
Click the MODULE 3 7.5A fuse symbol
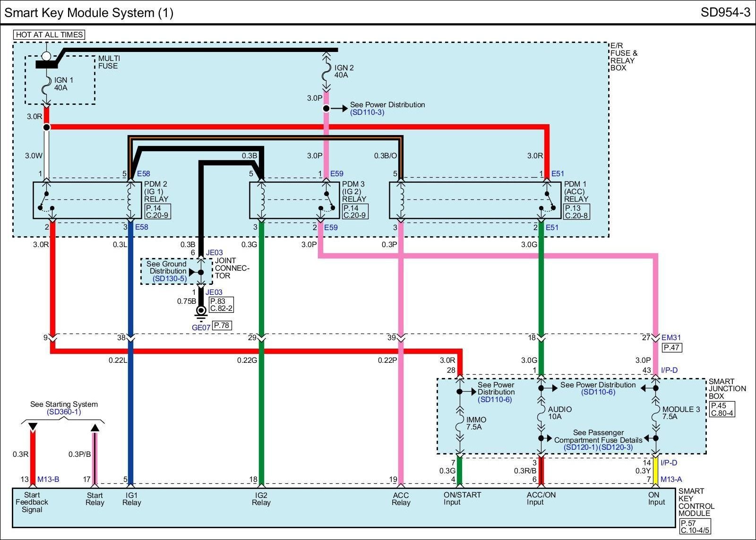(656, 414)
